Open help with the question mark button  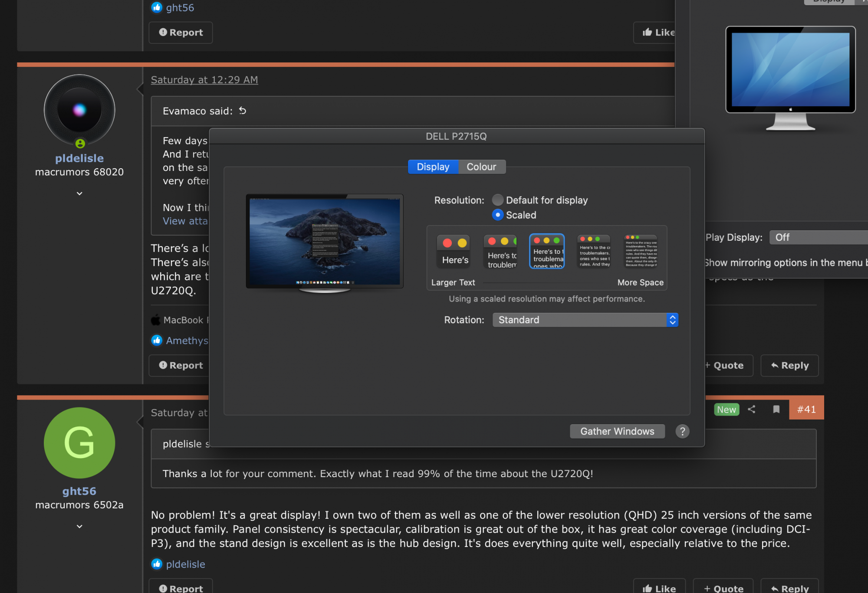point(682,431)
